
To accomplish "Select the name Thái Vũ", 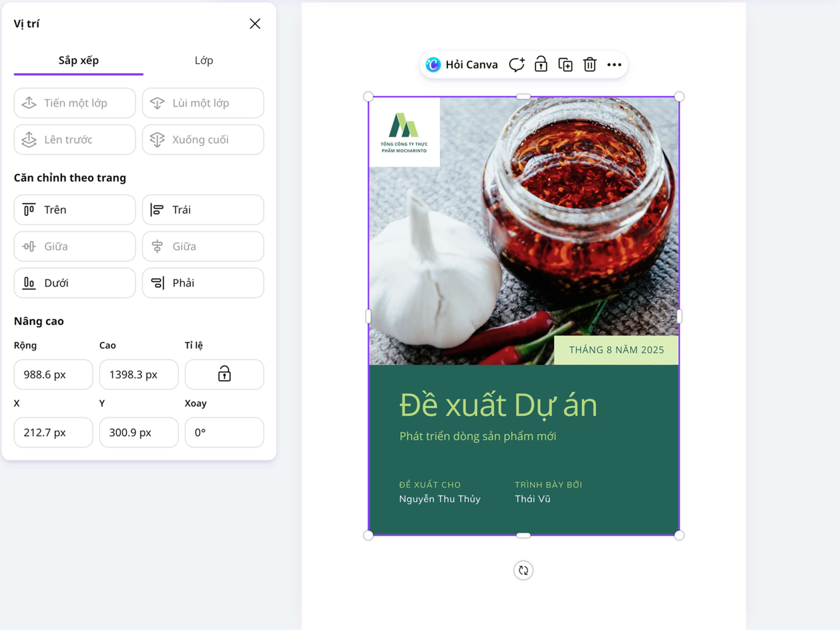I will click(532, 499).
